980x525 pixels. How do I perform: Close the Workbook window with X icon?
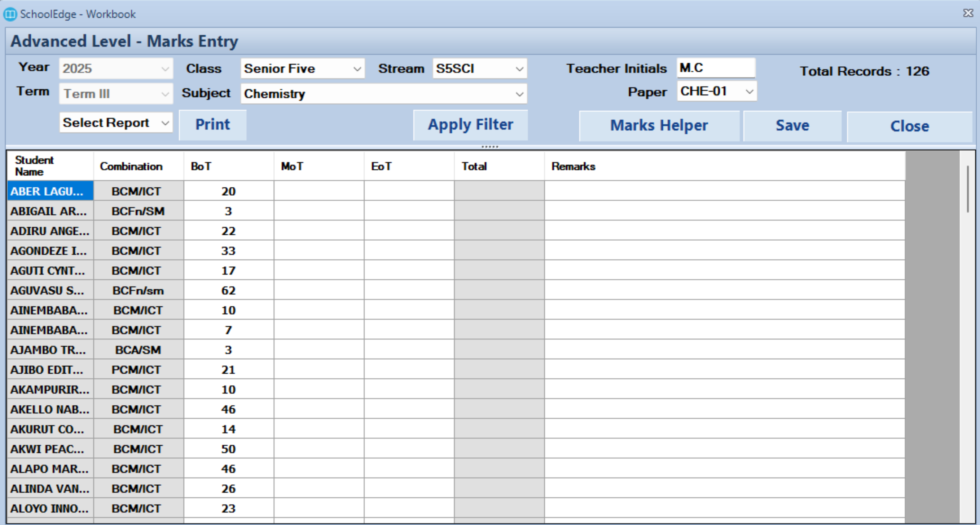click(x=968, y=13)
